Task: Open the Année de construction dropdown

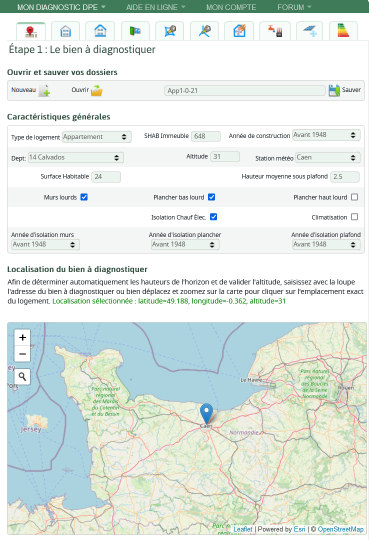Action: pyautogui.click(x=326, y=135)
